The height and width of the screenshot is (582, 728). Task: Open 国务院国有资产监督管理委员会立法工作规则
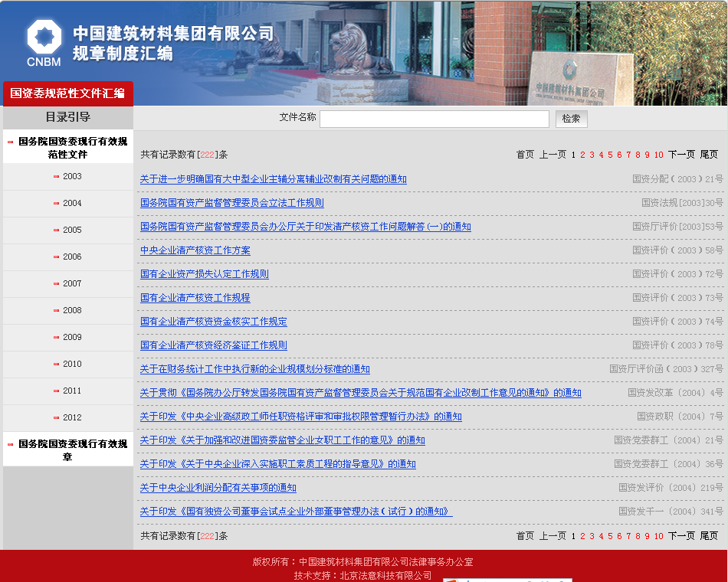point(232,203)
